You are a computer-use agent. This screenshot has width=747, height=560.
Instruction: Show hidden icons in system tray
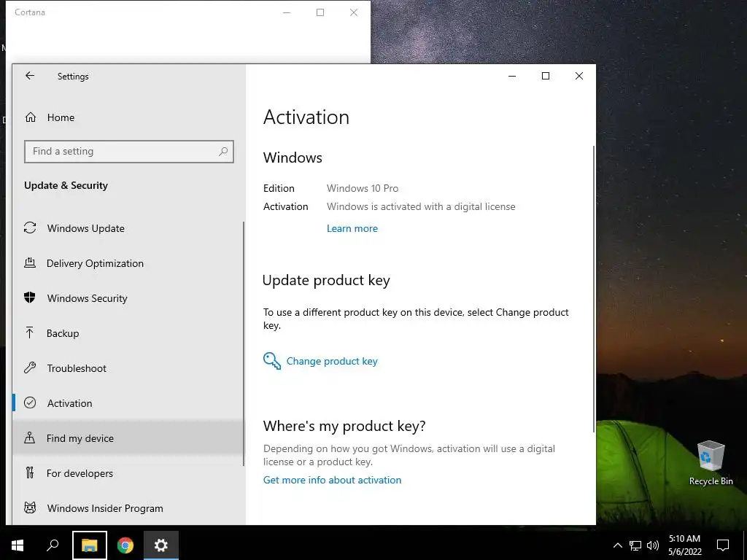click(x=617, y=545)
